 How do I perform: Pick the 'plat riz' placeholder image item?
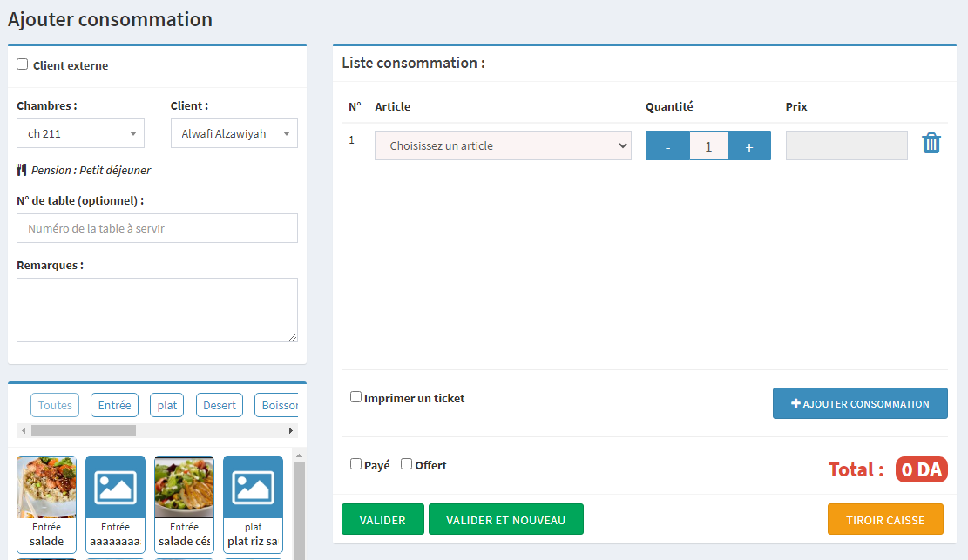(253, 504)
